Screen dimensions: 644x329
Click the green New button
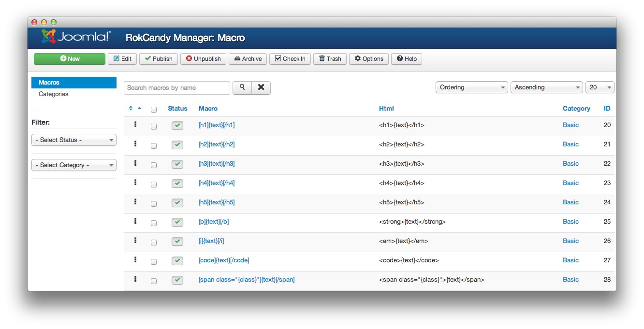coord(70,59)
